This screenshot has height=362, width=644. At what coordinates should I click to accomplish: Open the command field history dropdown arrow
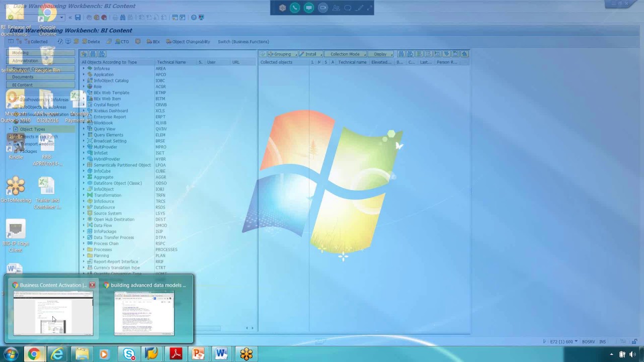(x=61, y=18)
